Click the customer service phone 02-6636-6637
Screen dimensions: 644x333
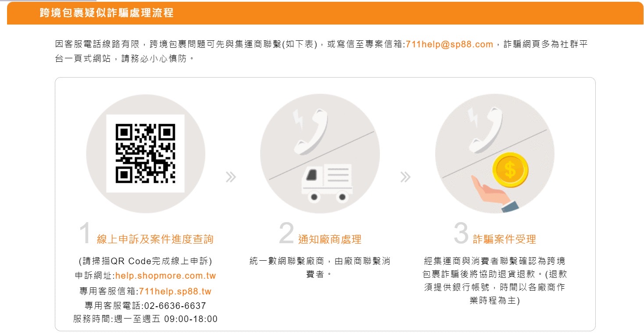(x=172, y=306)
